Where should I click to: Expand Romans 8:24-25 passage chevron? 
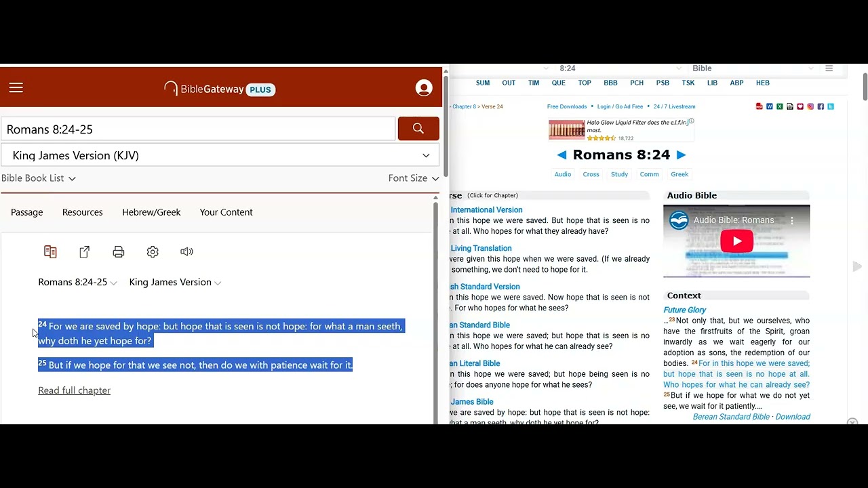point(113,283)
